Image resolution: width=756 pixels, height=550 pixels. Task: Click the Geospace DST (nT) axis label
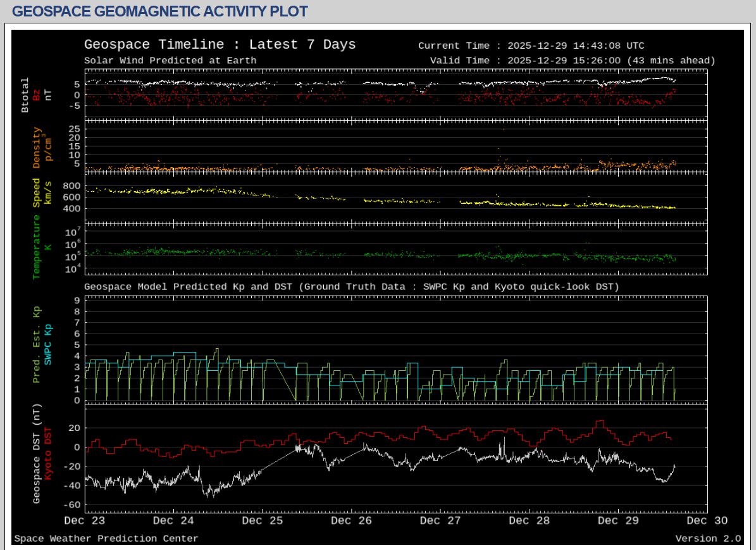37,453
